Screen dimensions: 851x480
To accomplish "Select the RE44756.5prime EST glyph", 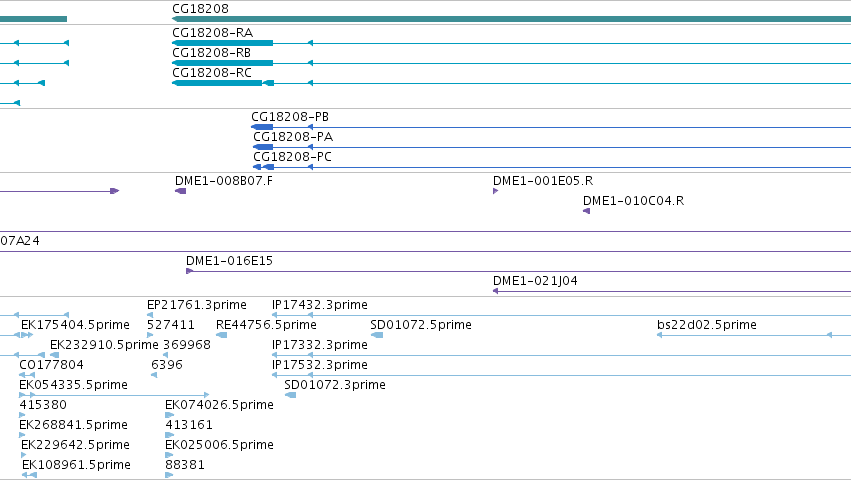I will click(221, 335).
